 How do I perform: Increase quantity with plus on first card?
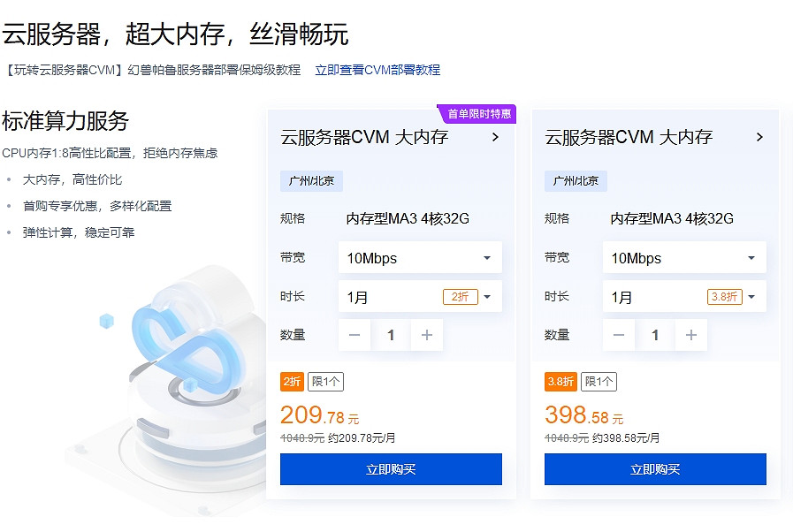pos(427,335)
